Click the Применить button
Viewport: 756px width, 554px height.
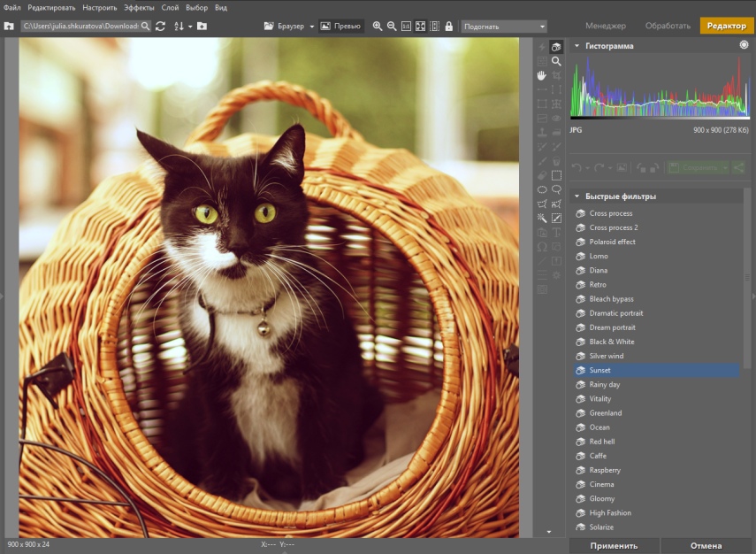[x=614, y=546]
